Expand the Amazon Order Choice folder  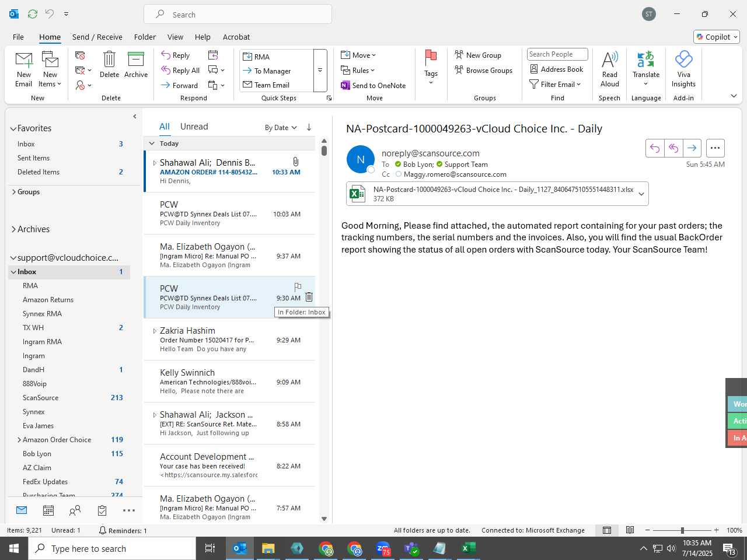pos(19,440)
